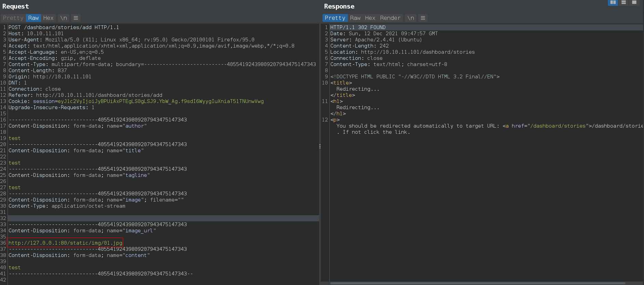Click the POST /dashboard/stories/add request line

[64, 27]
